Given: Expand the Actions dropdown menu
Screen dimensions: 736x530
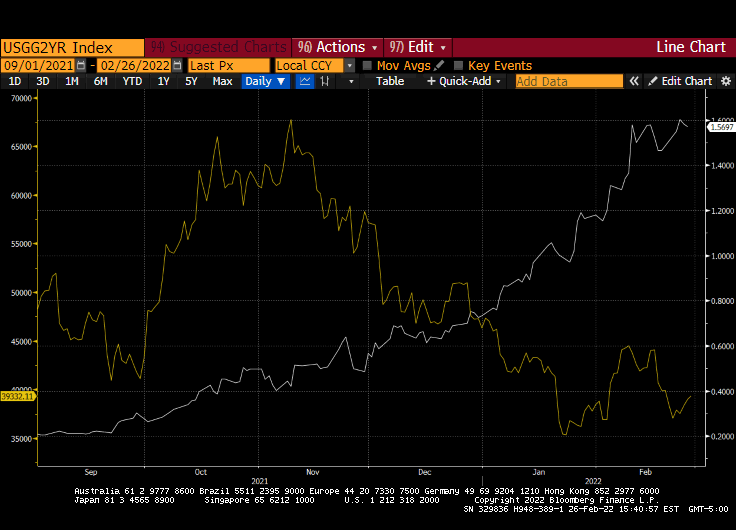Looking at the screenshot, I should [336, 47].
